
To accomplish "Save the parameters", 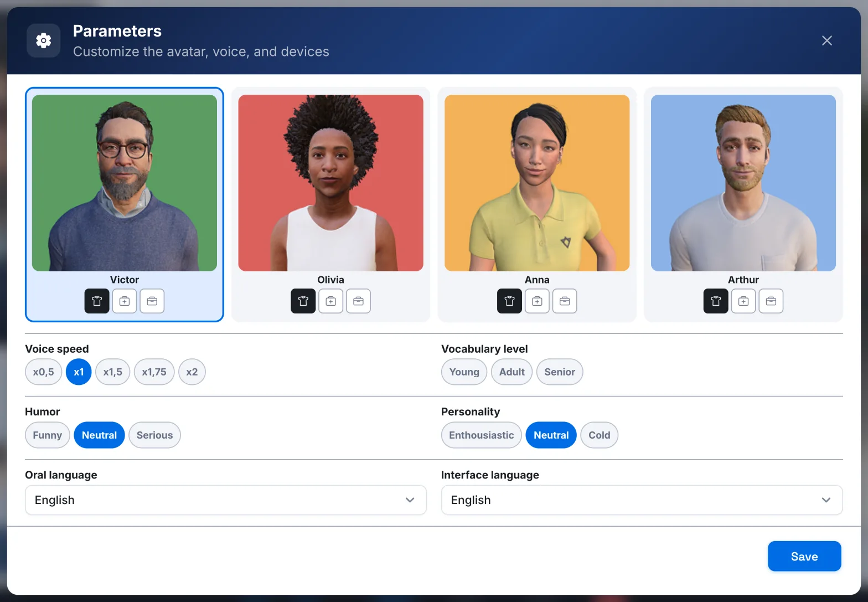I will (x=804, y=557).
